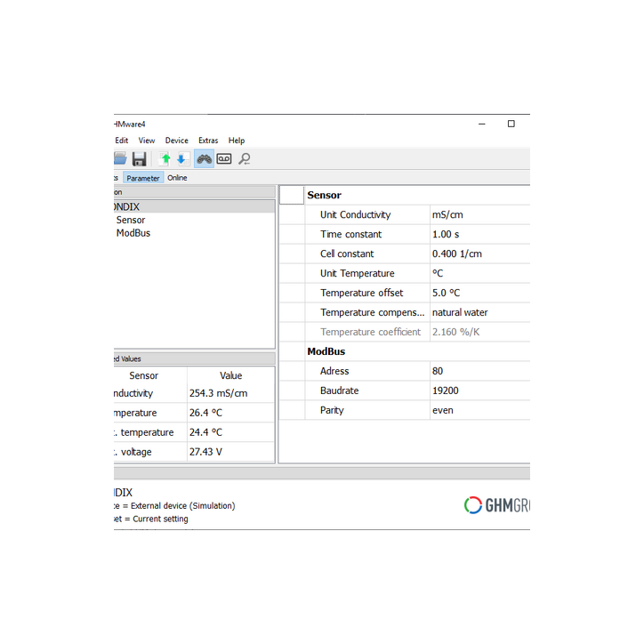The width and height of the screenshot is (644, 644).
Task: Click the 24.4 °C measured value
Action: coord(205,432)
